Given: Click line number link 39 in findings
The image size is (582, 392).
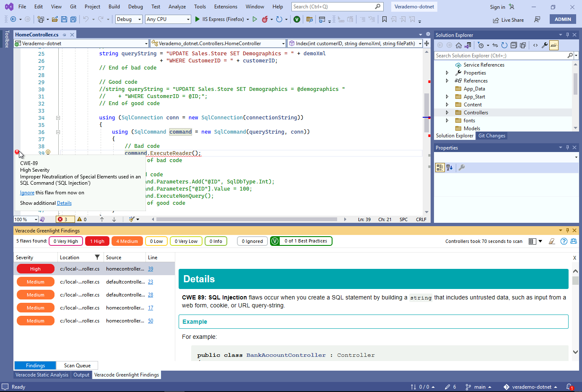Looking at the screenshot, I should pos(151,269).
